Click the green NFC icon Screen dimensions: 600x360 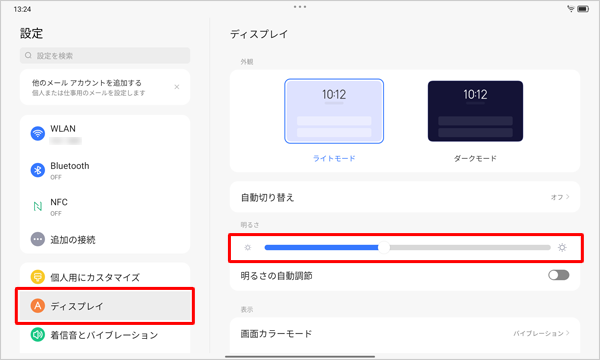coord(38,207)
